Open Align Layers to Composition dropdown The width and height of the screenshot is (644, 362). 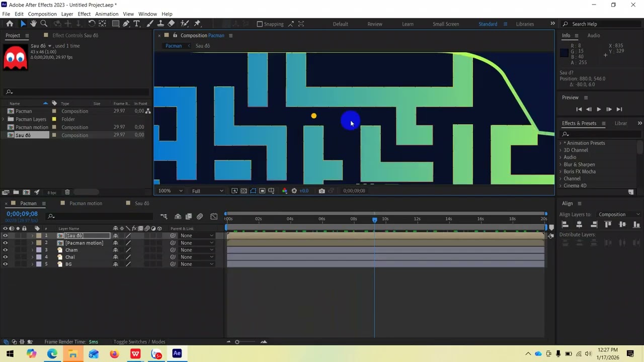619,215
